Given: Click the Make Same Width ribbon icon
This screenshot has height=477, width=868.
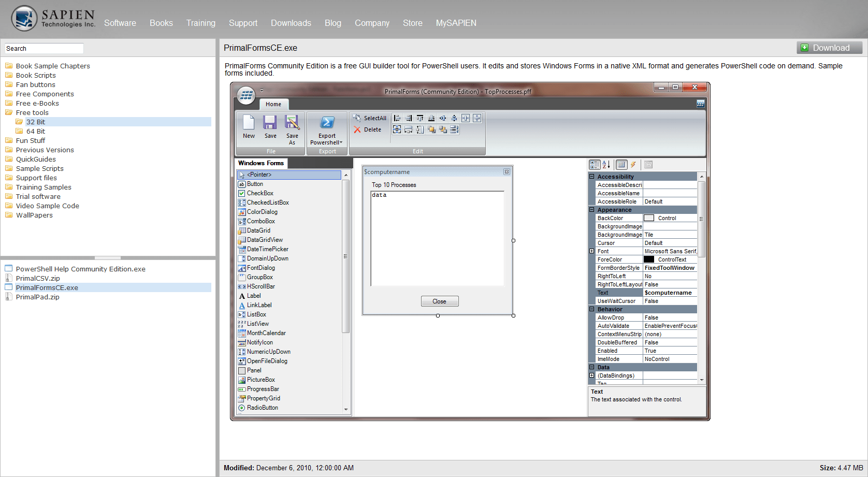Looking at the screenshot, I should (409, 129).
